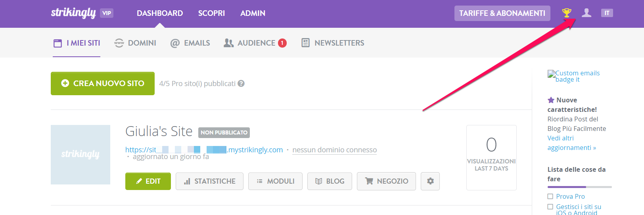Click the Non Pubblicato badge
Screen dimensions: 644x215
tap(224, 132)
